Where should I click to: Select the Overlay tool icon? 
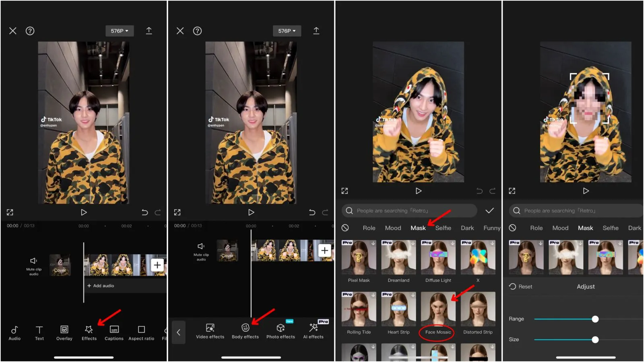coord(64,332)
